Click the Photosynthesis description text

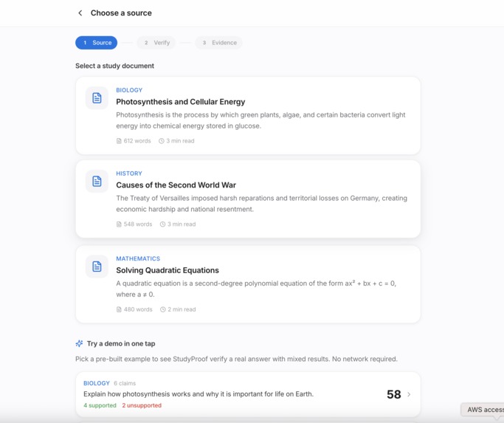(260, 120)
